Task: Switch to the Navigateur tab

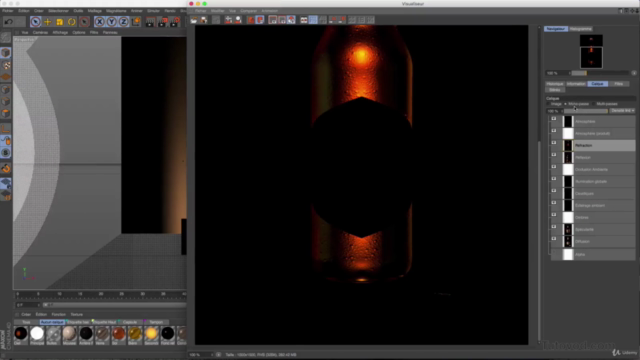Action: [x=556, y=29]
